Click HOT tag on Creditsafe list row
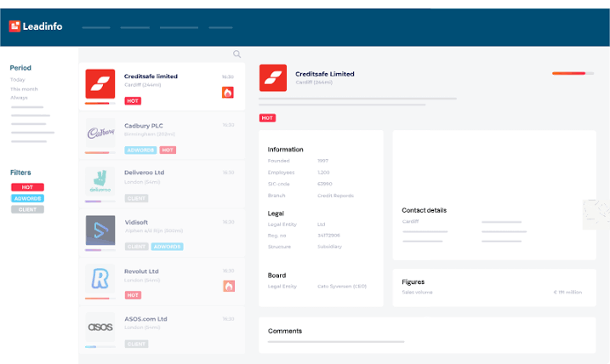This screenshot has width=610, height=364. point(133,101)
